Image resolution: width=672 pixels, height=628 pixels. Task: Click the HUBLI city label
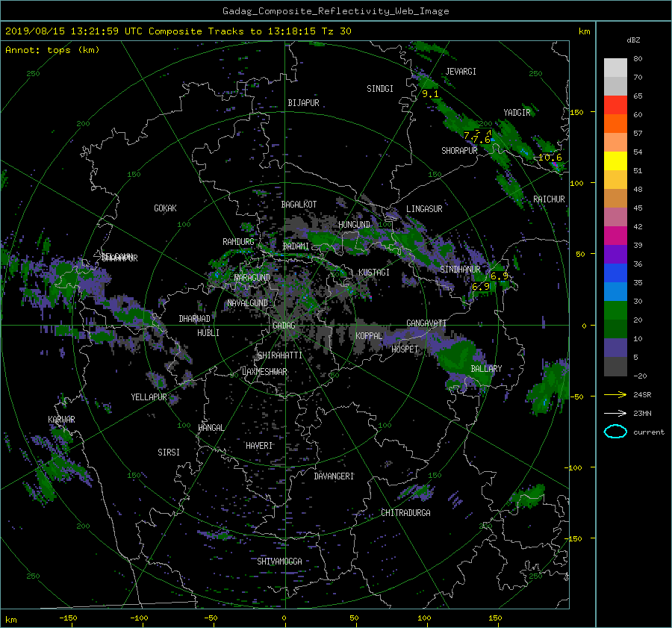(x=208, y=333)
